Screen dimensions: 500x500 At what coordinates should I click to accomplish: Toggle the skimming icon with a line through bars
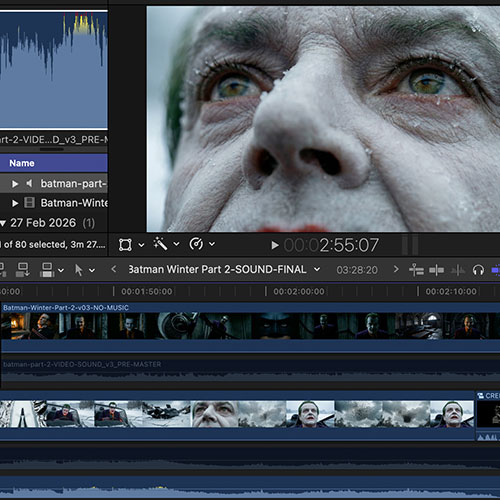(436, 270)
